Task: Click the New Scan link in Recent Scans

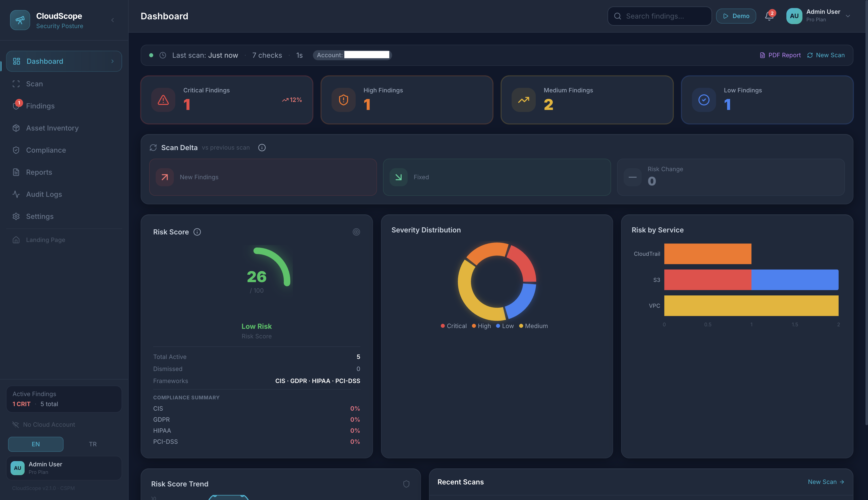Action: pos(826,482)
